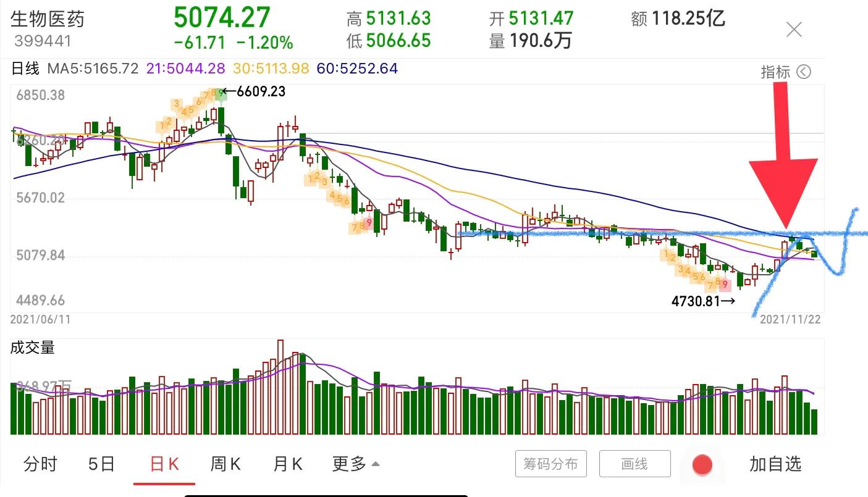
Task: Click the low value 5066.65
Action: (x=398, y=41)
